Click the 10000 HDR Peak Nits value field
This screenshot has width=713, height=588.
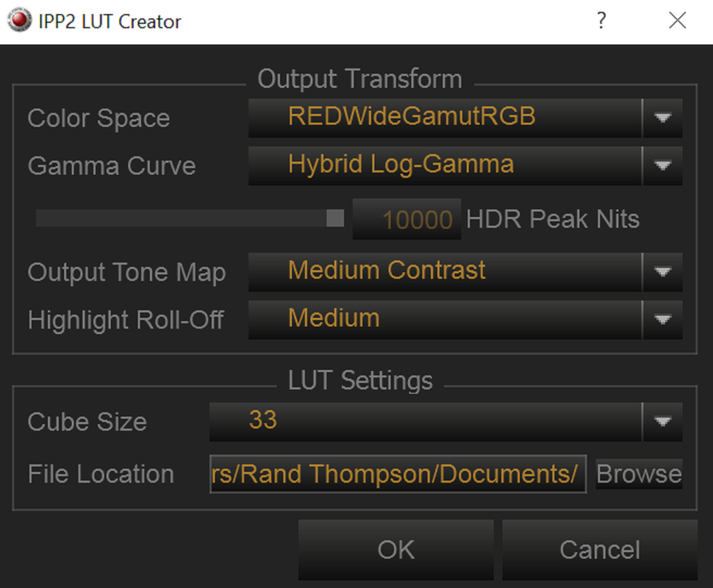pyautogui.click(x=406, y=219)
